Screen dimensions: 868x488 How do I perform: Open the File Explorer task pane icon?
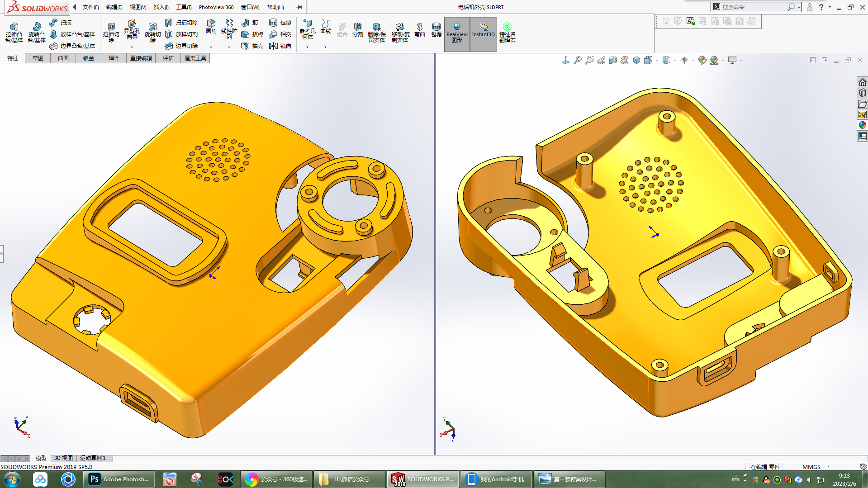click(x=863, y=104)
